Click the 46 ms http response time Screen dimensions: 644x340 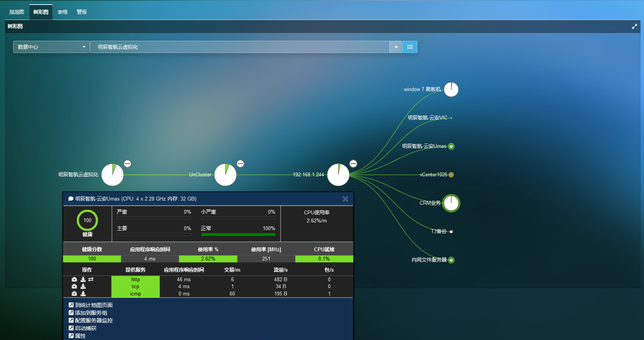click(184, 279)
